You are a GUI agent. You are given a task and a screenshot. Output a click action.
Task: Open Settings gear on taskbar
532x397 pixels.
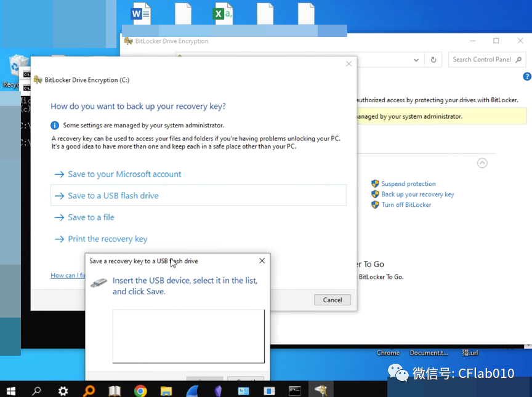(63, 391)
